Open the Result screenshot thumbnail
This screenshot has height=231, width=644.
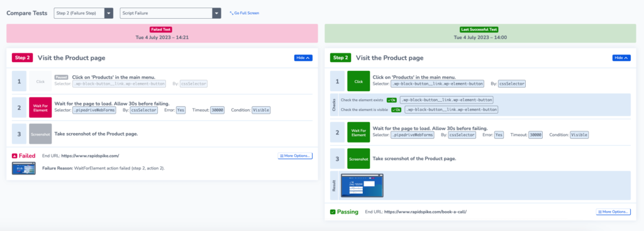click(362, 185)
